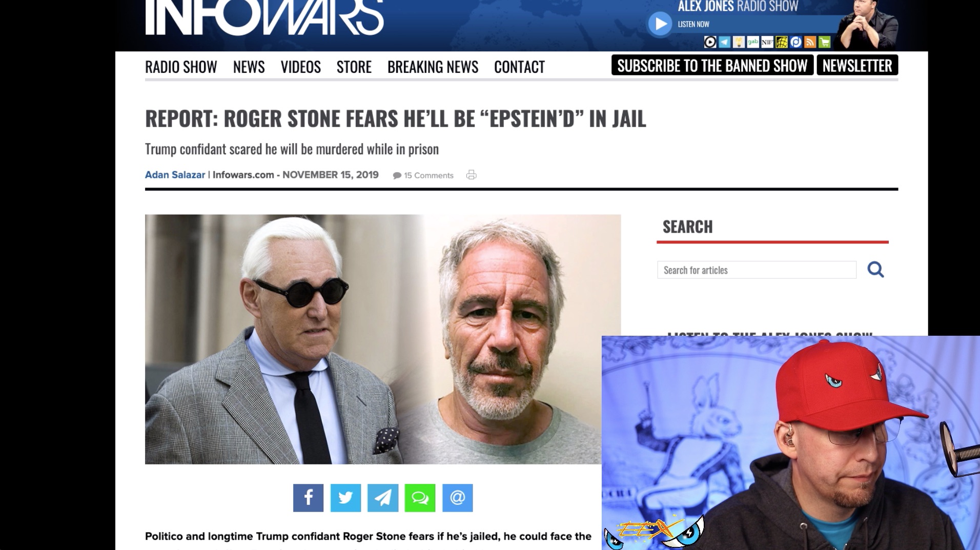Share article by email @ button

[x=458, y=498]
